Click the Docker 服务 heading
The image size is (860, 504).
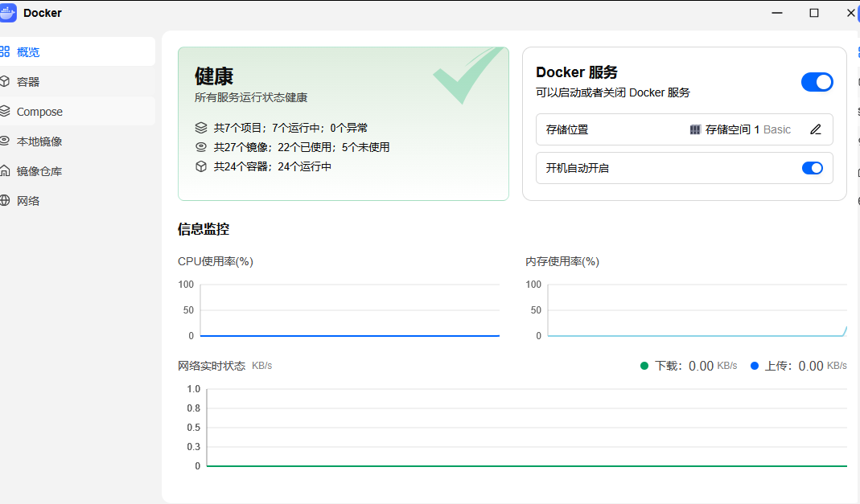pyautogui.click(x=577, y=72)
